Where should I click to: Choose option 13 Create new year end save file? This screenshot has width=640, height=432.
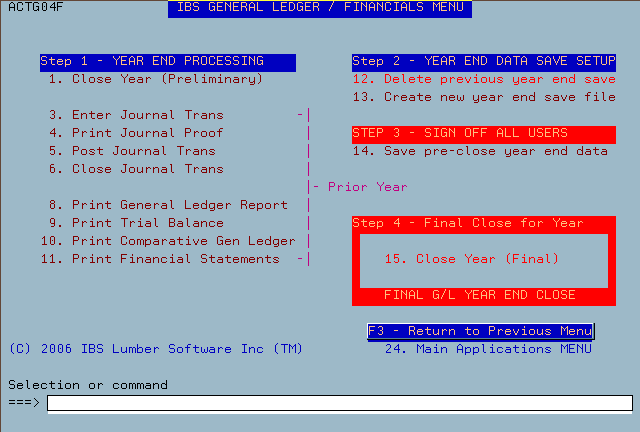pos(484,97)
